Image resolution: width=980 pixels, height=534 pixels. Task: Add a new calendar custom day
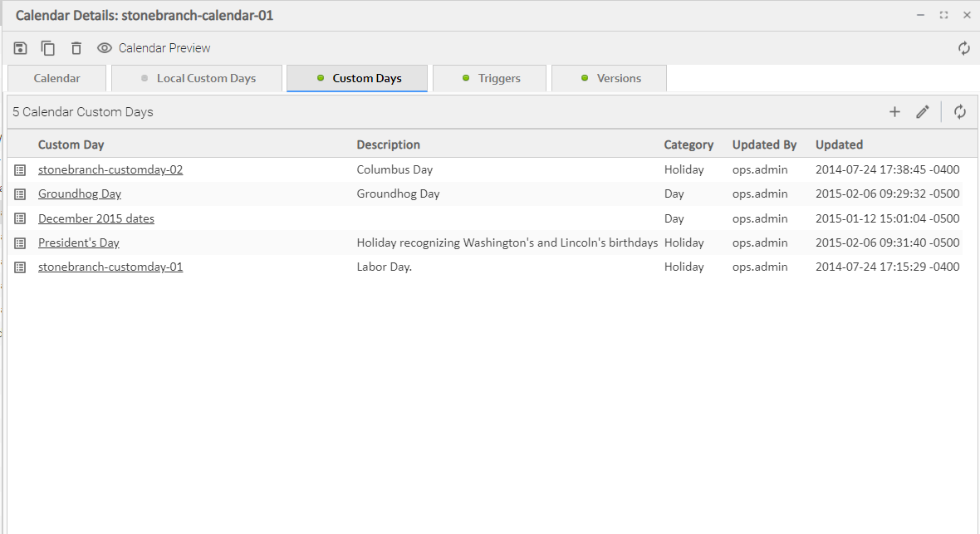[x=894, y=112]
